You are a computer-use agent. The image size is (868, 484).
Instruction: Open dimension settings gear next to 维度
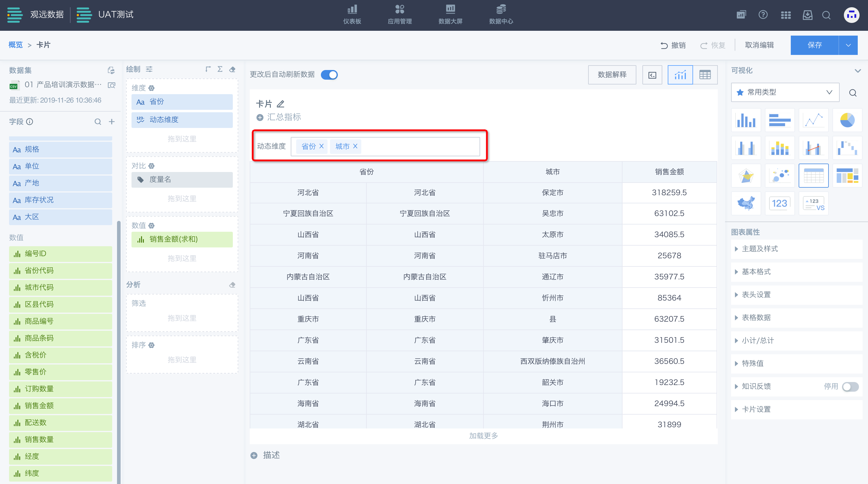coord(152,88)
